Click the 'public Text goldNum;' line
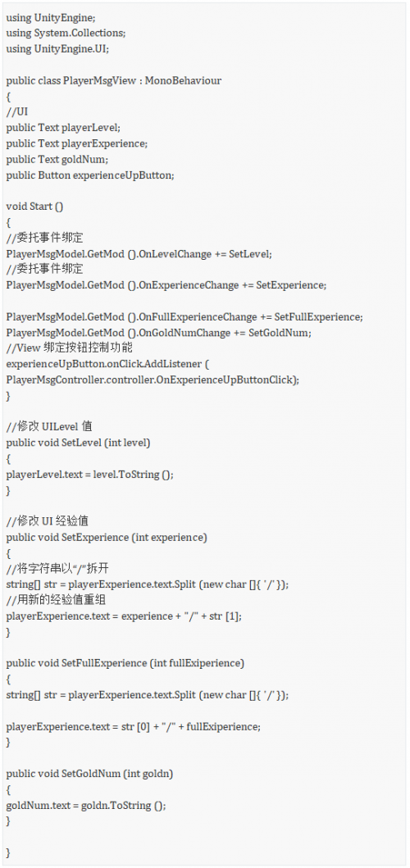The image size is (410, 868). coord(57,160)
